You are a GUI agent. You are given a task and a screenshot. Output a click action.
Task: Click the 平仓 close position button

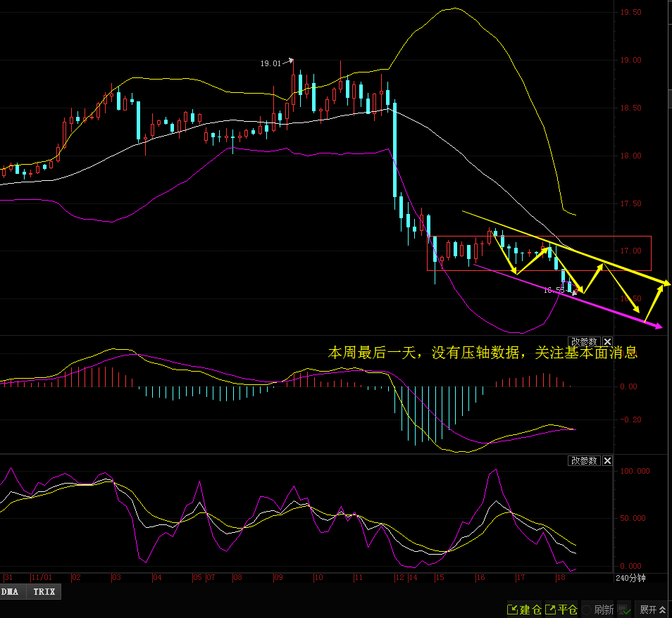[562, 609]
